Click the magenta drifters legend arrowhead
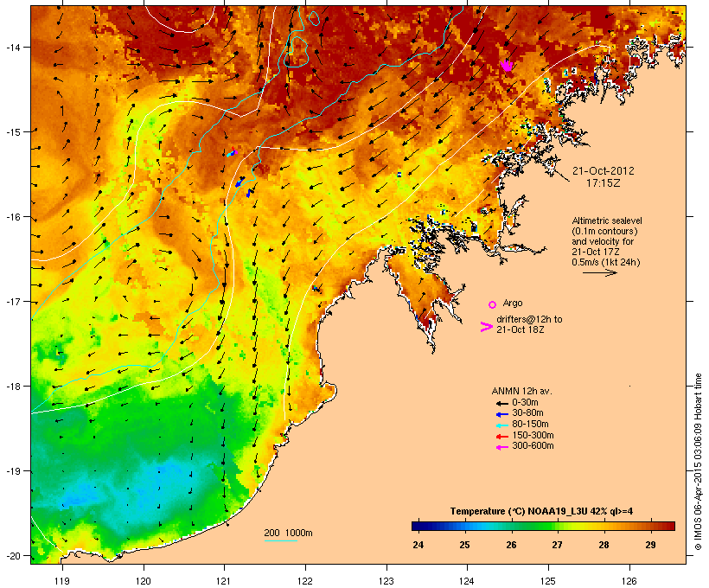Viewport: 709px width, 588px height. tap(486, 327)
